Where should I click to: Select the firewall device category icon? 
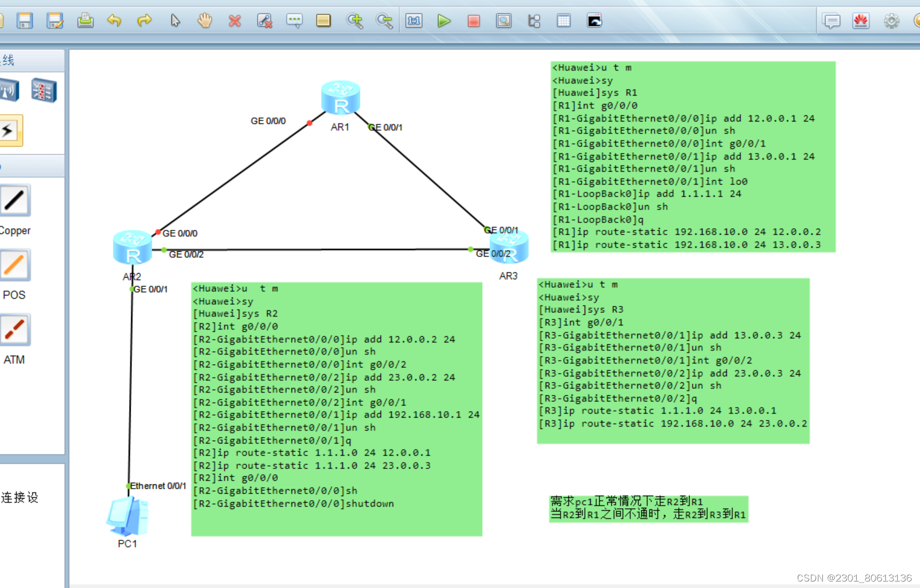tap(44, 91)
